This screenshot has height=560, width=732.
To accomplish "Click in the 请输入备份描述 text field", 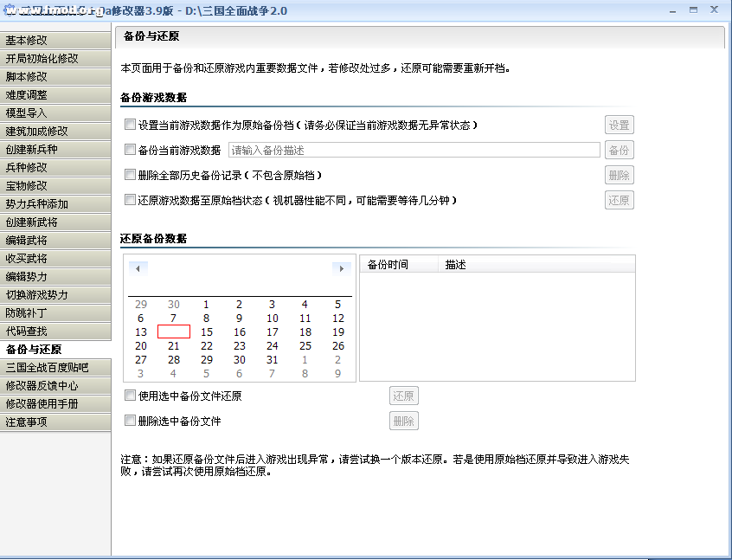I will [x=414, y=150].
